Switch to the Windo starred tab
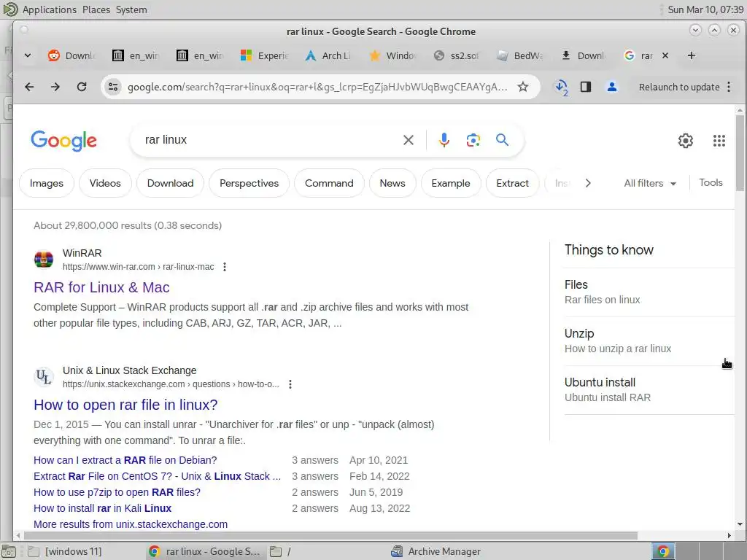 click(393, 55)
